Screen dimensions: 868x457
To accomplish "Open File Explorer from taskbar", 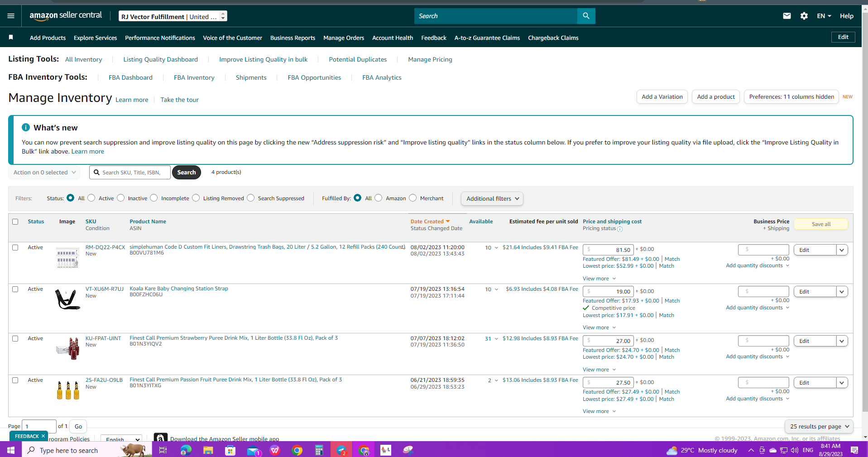I will (x=208, y=450).
